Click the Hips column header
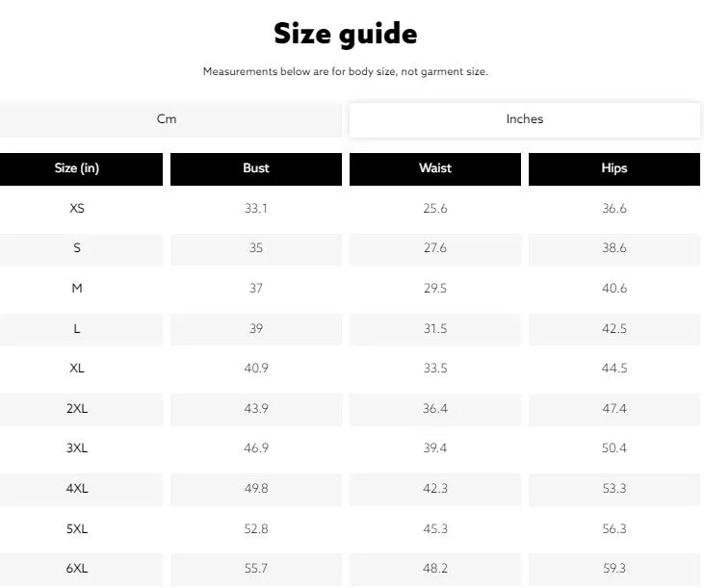Image resolution: width=704 pixels, height=588 pixels. pos(614,168)
